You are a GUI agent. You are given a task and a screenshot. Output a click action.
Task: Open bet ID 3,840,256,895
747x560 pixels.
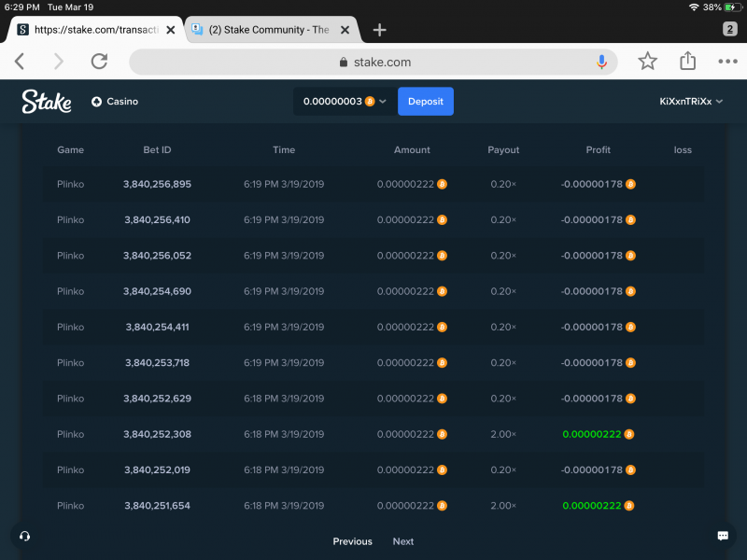point(157,184)
